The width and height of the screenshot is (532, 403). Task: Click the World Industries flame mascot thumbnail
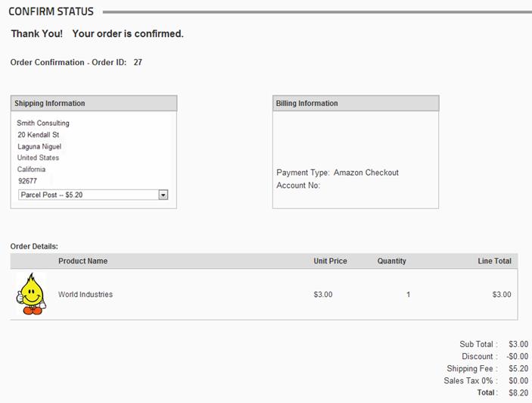31,294
